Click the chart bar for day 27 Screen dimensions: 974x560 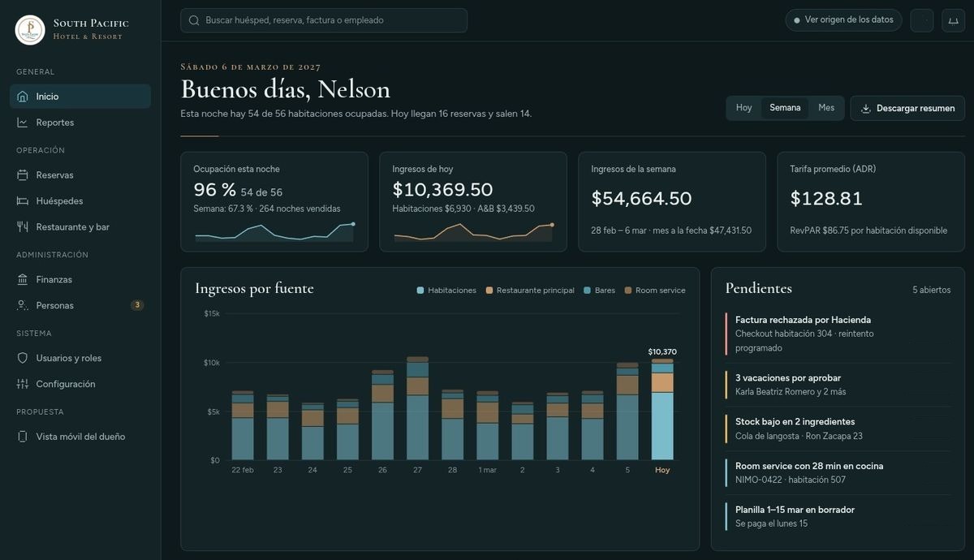pos(417,409)
